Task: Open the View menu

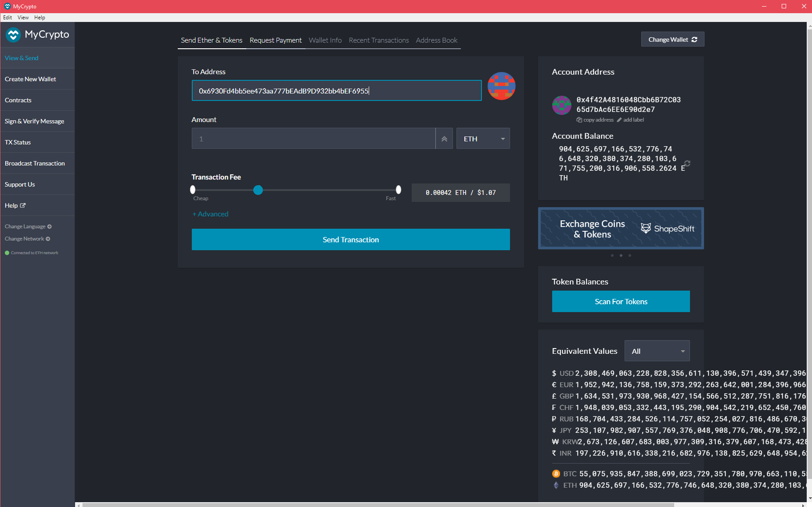Action: tap(23, 18)
